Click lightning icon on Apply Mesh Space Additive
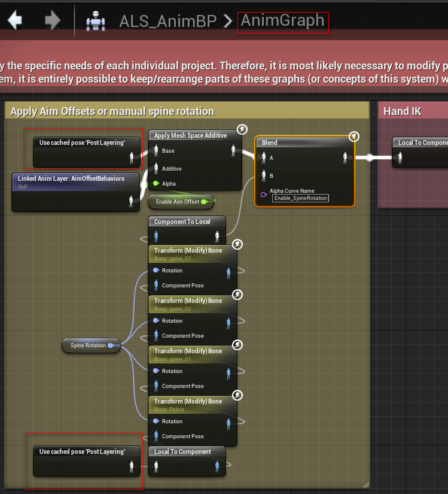448x494 pixels. (x=242, y=129)
